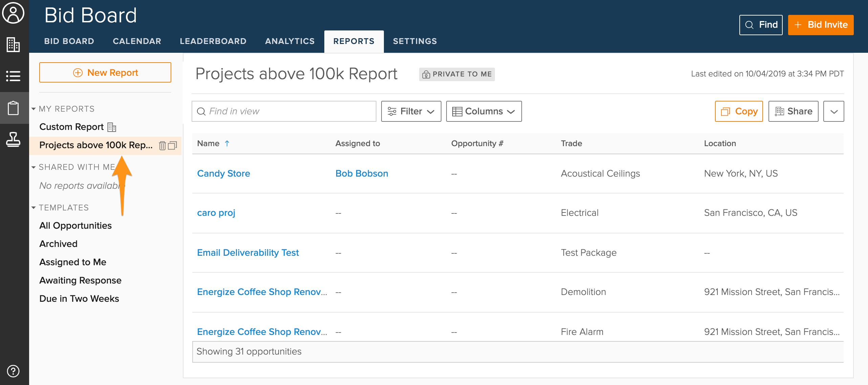The width and height of the screenshot is (868, 385).
Task: Expand more actions chevron next to Share
Action: pyautogui.click(x=833, y=111)
